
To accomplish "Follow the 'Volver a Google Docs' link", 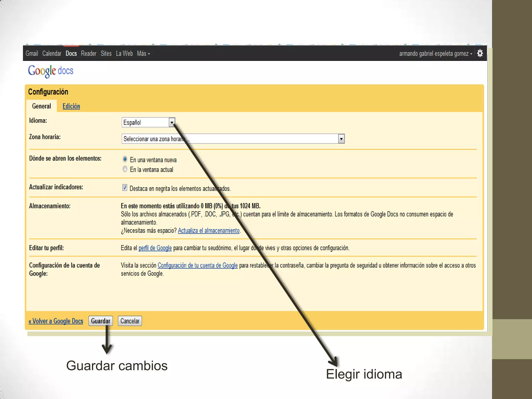I will [56, 321].
